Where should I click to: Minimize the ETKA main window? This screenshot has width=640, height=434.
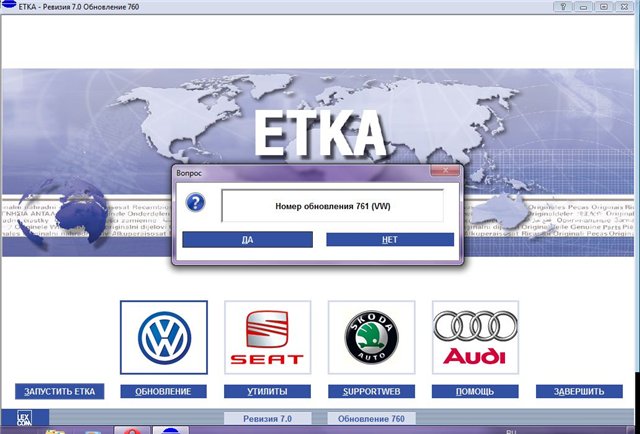point(583,6)
